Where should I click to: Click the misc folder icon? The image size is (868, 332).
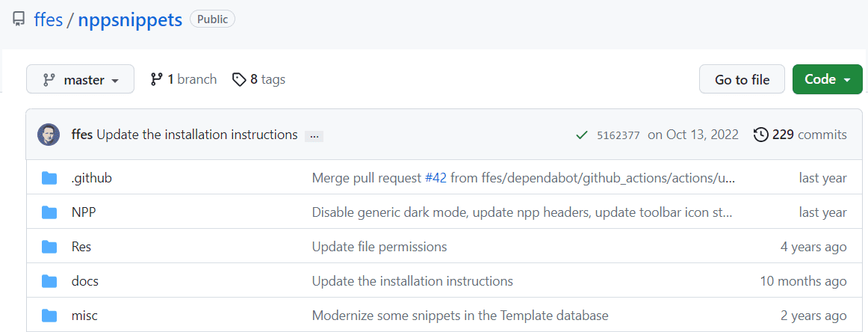[49, 316]
